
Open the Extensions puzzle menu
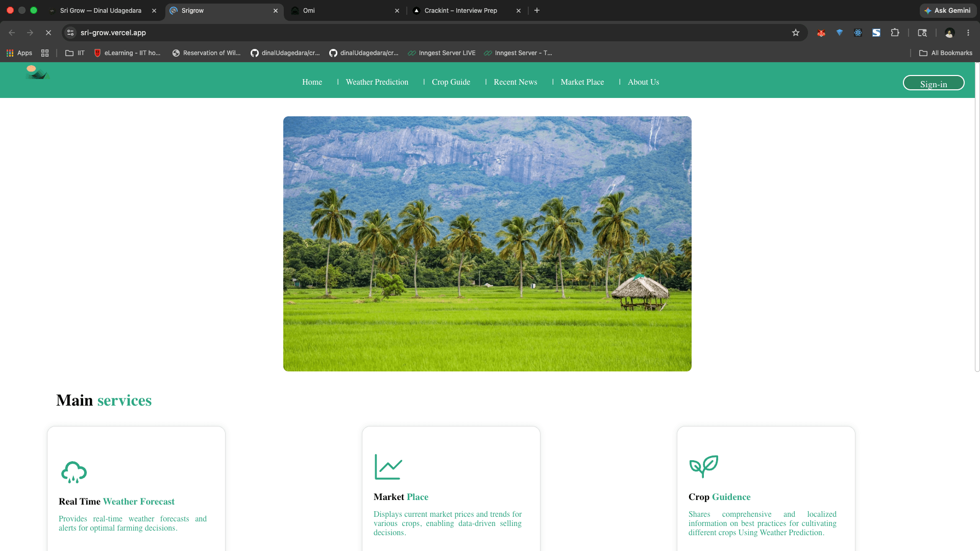click(895, 33)
